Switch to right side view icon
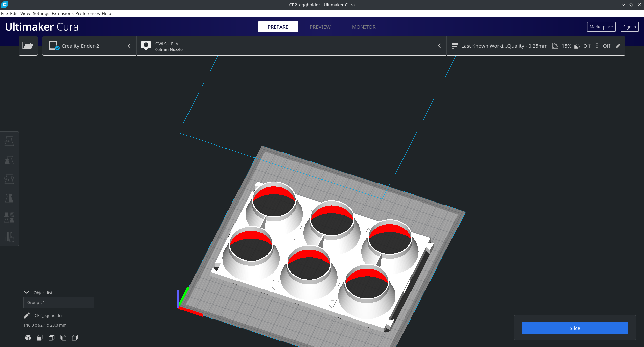644x347 pixels. [x=75, y=338]
